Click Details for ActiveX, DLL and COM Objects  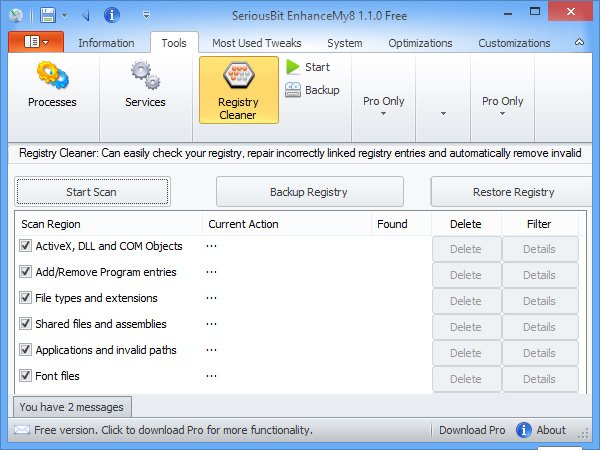(x=540, y=249)
